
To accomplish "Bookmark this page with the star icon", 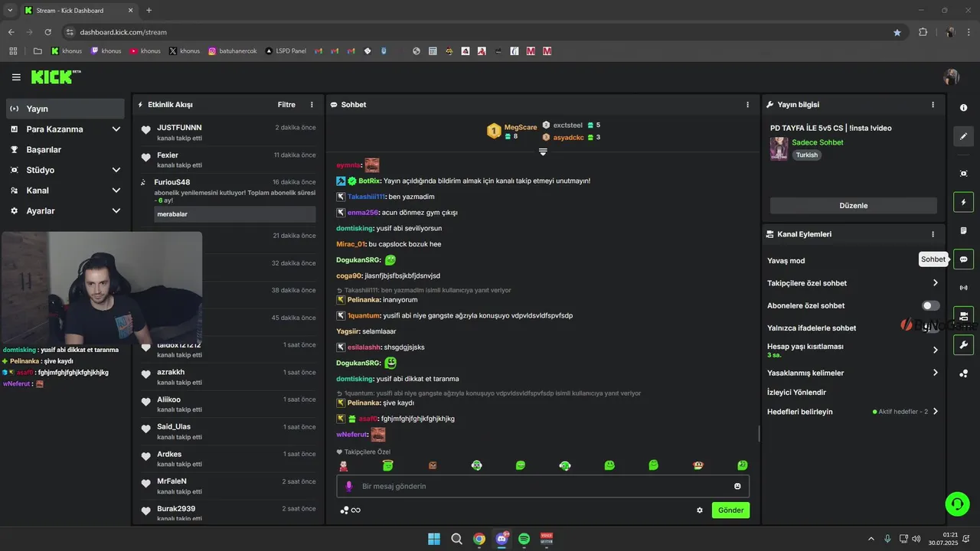I will click(897, 32).
